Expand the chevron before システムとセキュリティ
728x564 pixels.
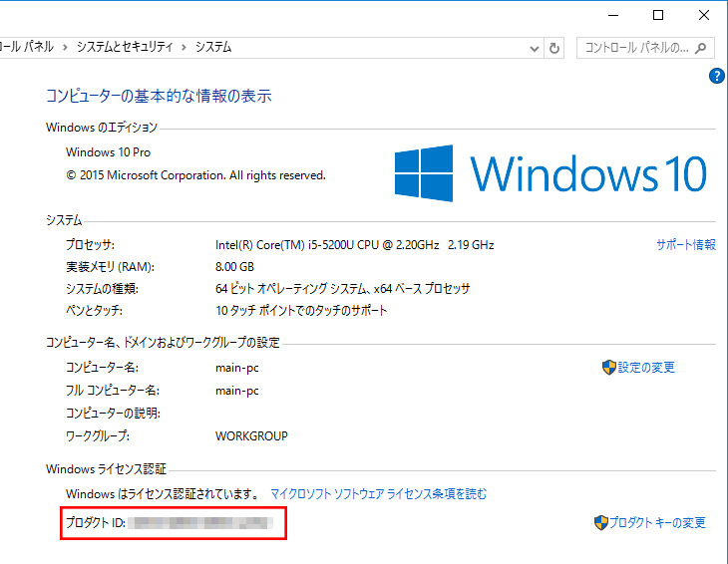pyautogui.click(x=65, y=47)
